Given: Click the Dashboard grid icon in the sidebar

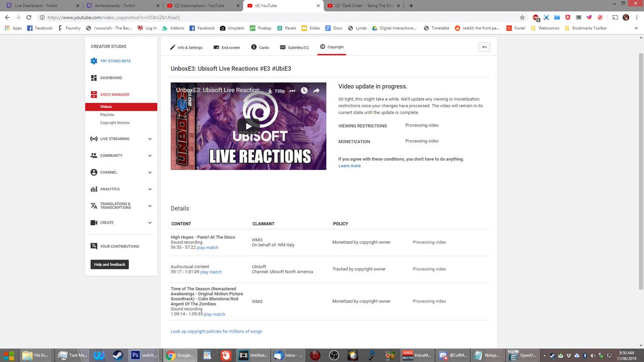Looking at the screenshot, I should tap(94, 78).
